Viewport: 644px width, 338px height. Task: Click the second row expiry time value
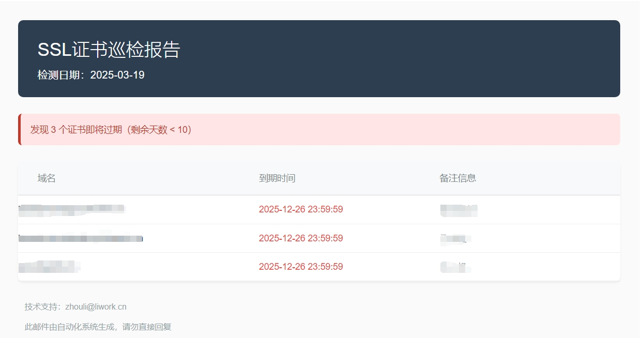coord(301,238)
